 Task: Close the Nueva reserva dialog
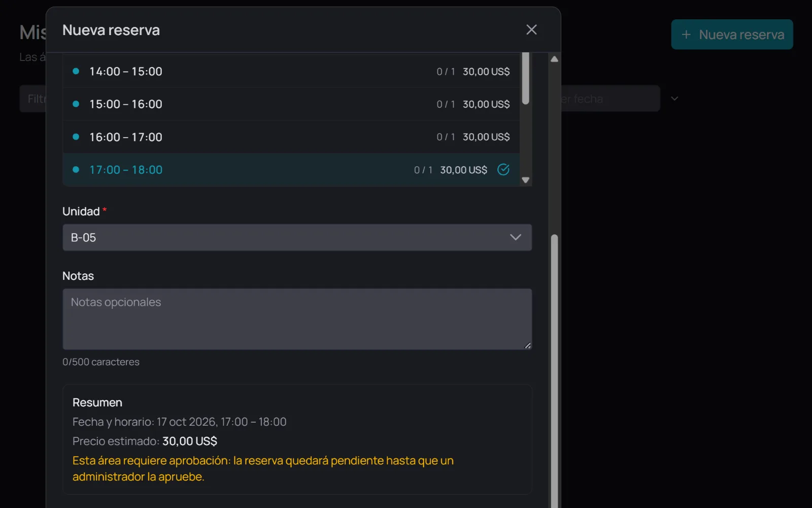[531, 30]
